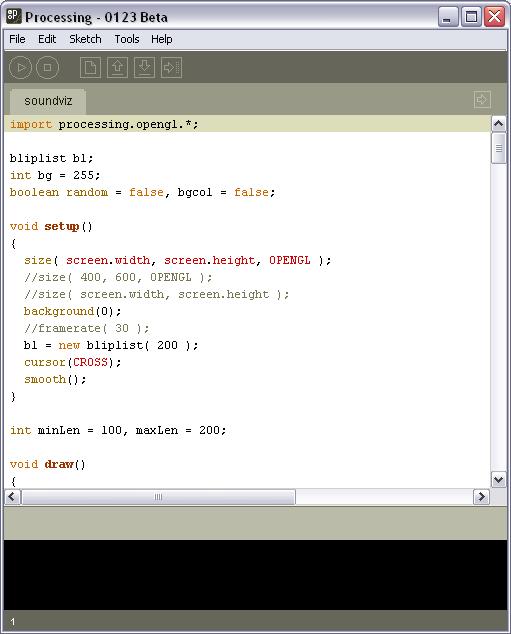Click the Processing application icon in title bar
The width and height of the screenshot is (511, 634).
[x=13, y=16]
